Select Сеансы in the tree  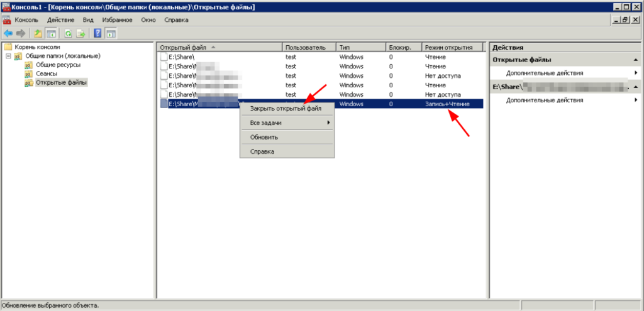click(x=47, y=74)
